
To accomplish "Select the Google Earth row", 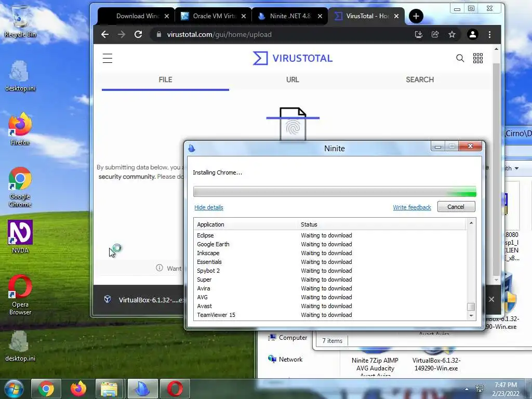I will [330, 244].
